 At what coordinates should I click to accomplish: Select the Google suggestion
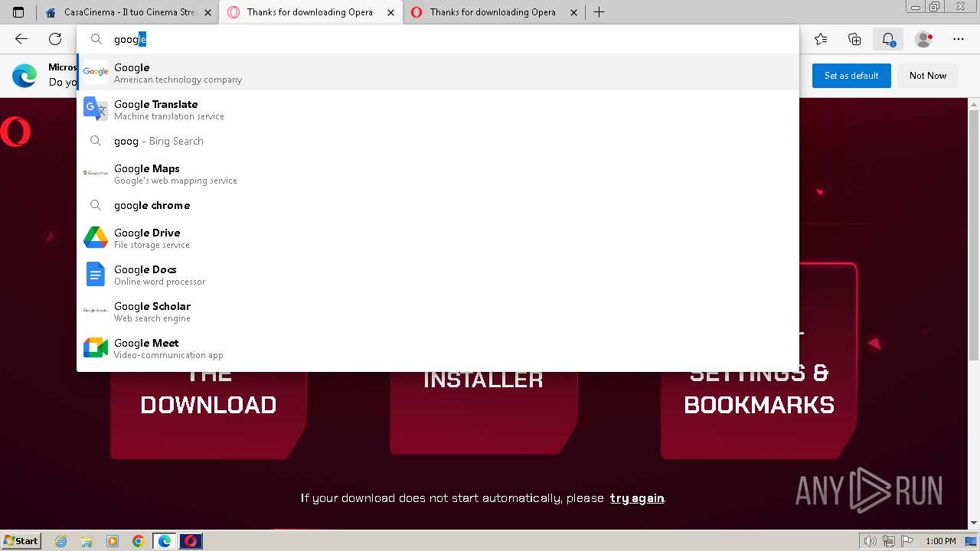438,72
